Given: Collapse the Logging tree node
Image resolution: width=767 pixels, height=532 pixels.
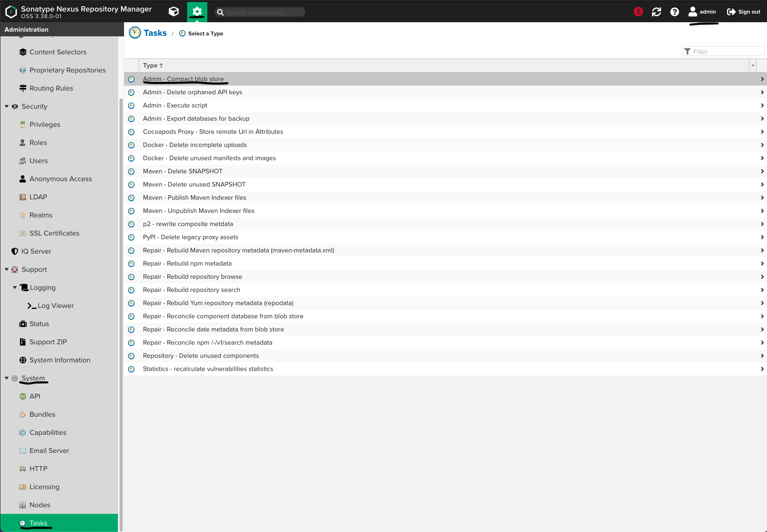Looking at the screenshot, I should point(15,287).
